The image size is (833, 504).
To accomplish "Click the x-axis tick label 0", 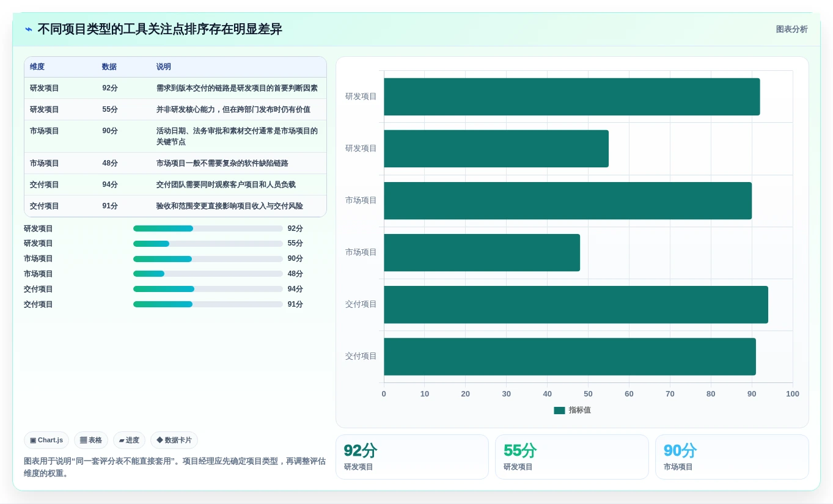I will point(384,394).
